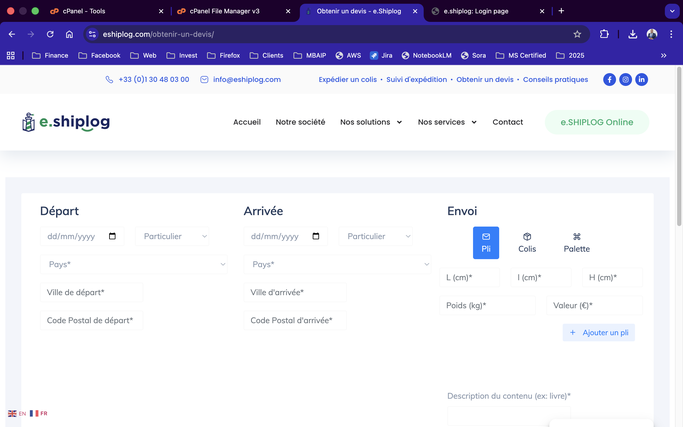
Task: Open the browser downloads icon
Action: pyautogui.click(x=632, y=34)
